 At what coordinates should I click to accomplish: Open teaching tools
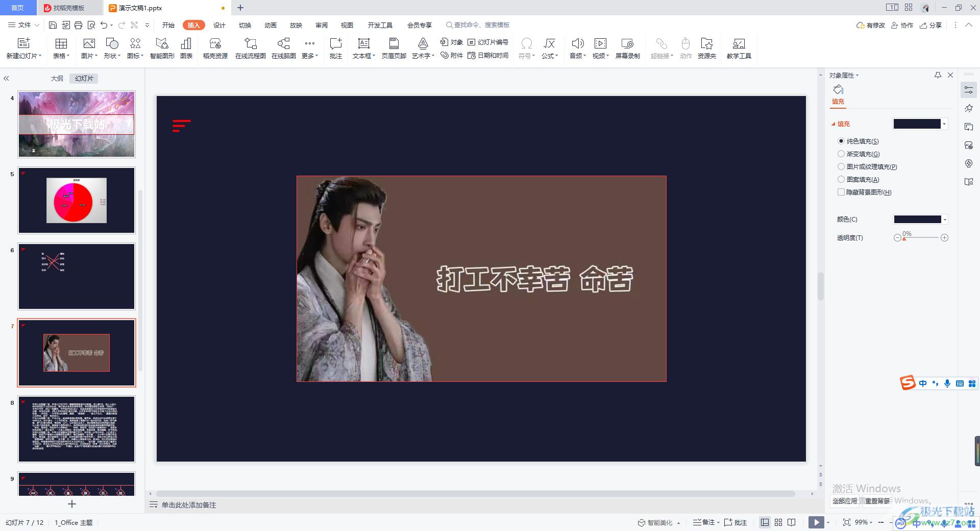point(739,49)
